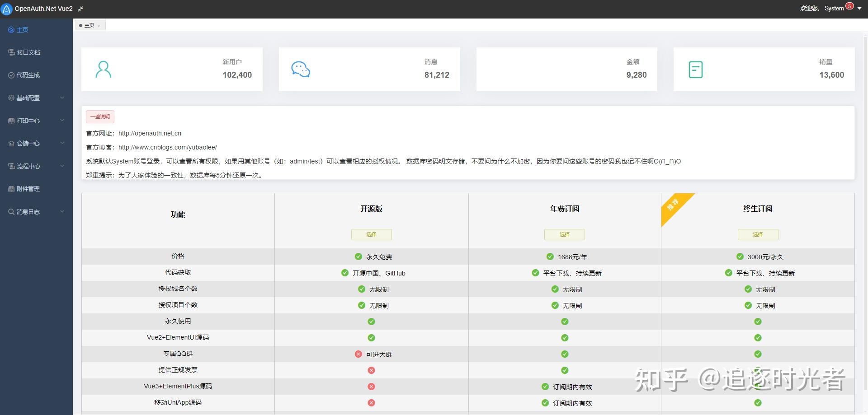
Task: Select 主页 in the sidebar menu
Action: tap(21, 29)
